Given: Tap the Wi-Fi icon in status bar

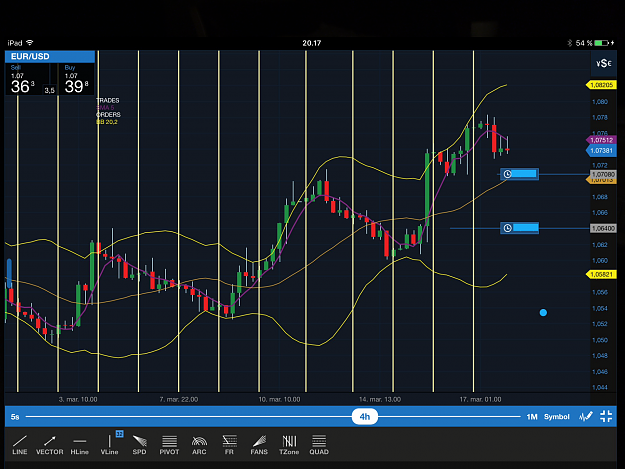Looking at the screenshot, I should pos(30,43).
